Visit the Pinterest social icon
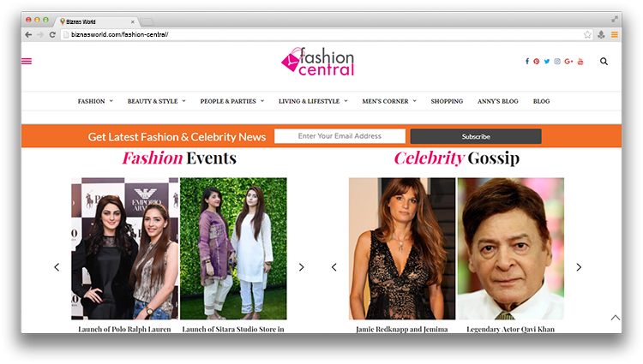 (x=537, y=62)
